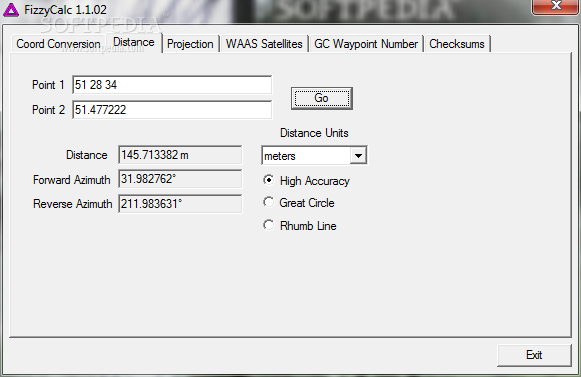581x377 pixels.
Task: Open the GC Waypoint Number tab
Action: pyautogui.click(x=366, y=44)
